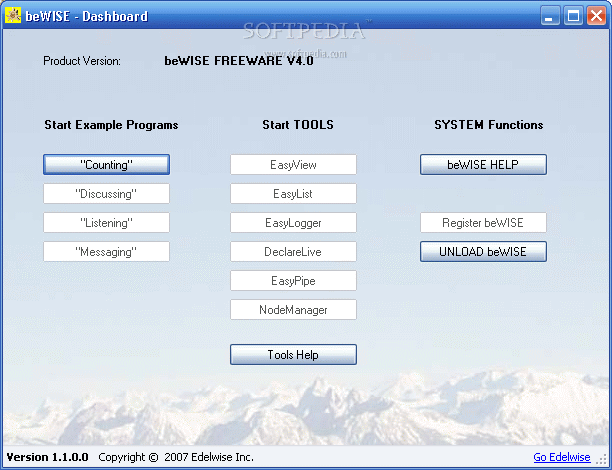The height and width of the screenshot is (470, 612).
Task: Launch the EasyLogger tool
Action: [x=293, y=223]
